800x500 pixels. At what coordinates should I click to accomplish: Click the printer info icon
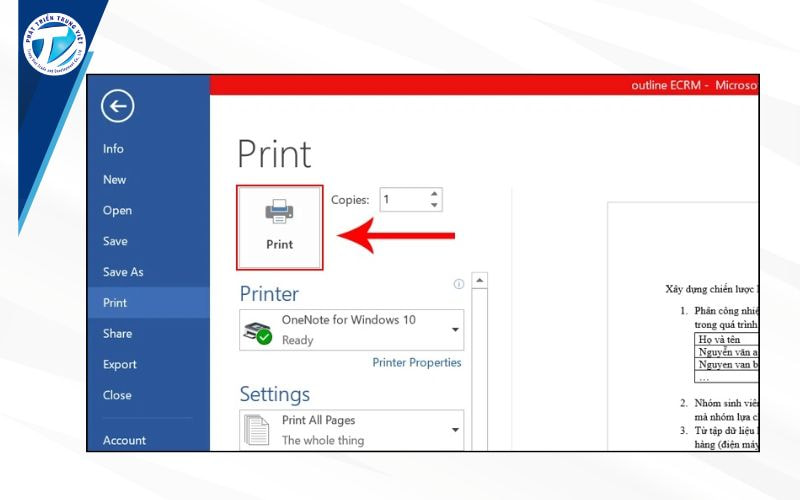click(459, 284)
